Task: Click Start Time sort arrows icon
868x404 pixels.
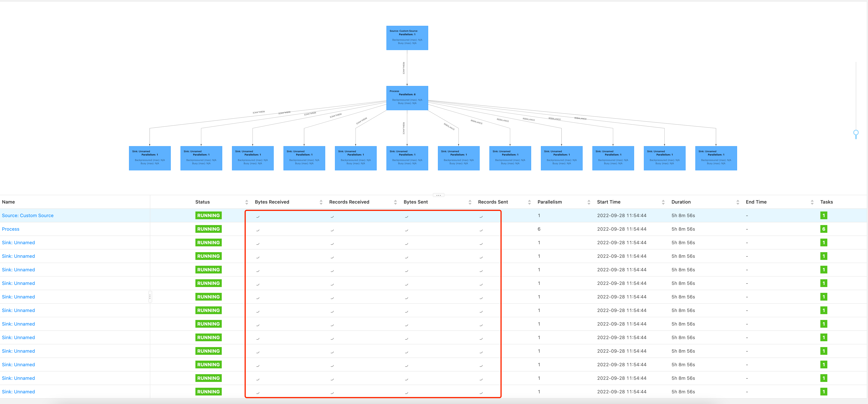Action: [663, 202]
